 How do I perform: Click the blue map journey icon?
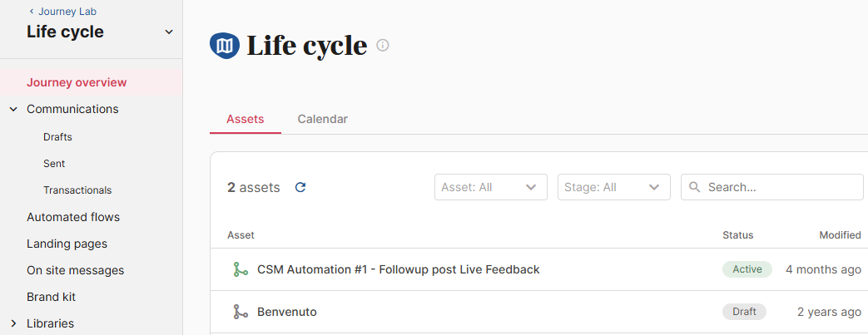pyautogui.click(x=225, y=46)
